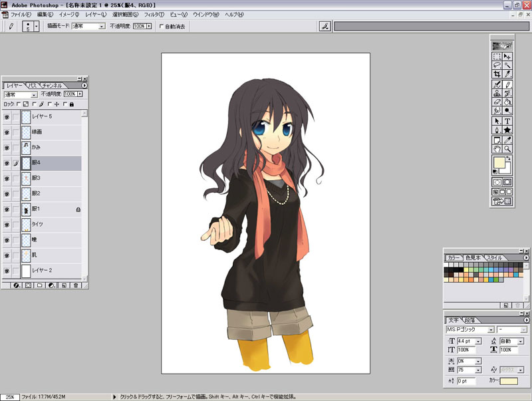Click text カラー swatch in character panel

(x=509, y=381)
